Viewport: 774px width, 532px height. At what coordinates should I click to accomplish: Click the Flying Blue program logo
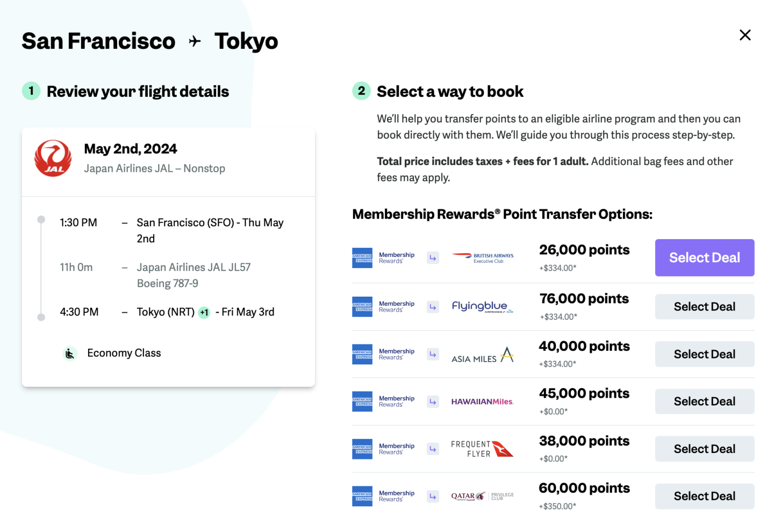point(482,307)
